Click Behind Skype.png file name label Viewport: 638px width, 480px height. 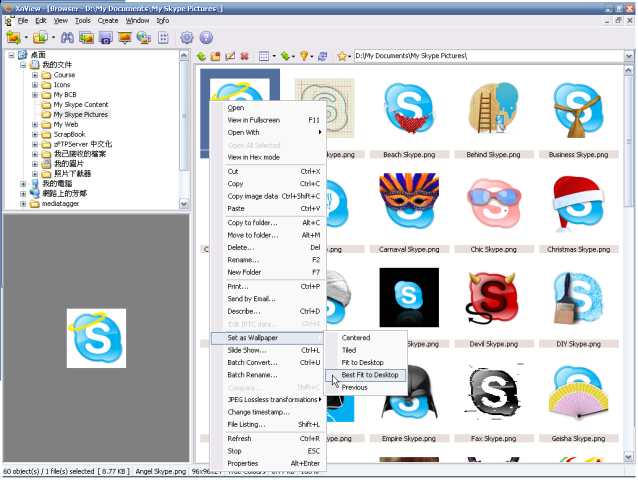494,155
